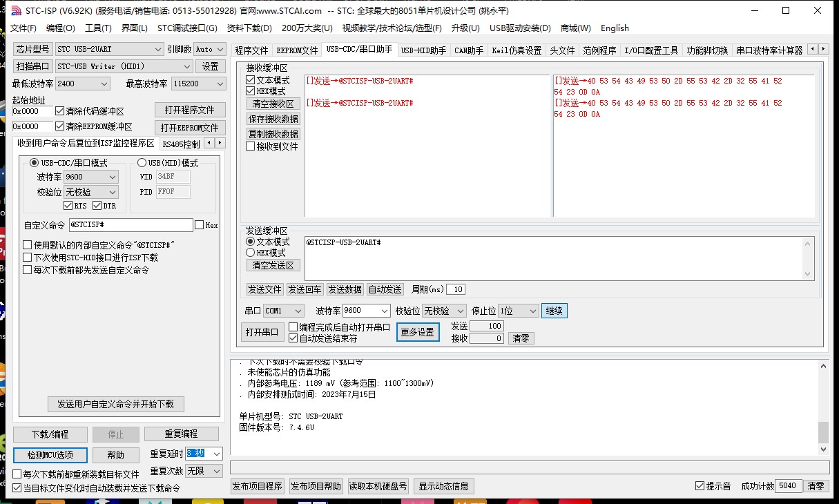Open the 工具(T) menu
Image resolution: width=839 pixels, height=504 pixels.
pos(98,28)
